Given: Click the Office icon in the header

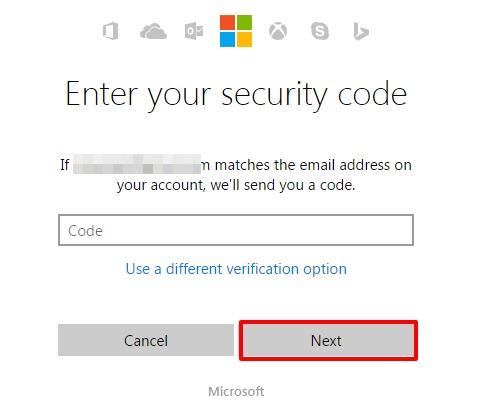Looking at the screenshot, I should tap(110, 31).
